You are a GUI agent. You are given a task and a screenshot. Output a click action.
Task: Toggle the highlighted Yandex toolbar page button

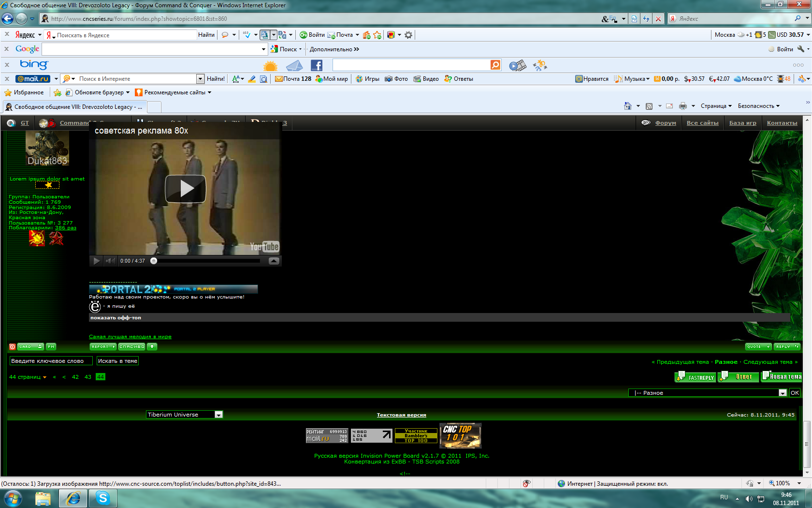[x=264, y=35]
